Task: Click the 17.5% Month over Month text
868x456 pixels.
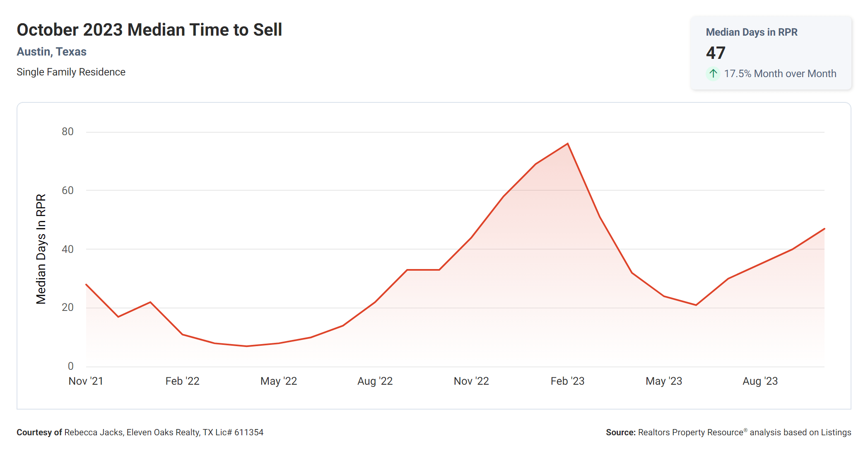Action: (780, 74)
